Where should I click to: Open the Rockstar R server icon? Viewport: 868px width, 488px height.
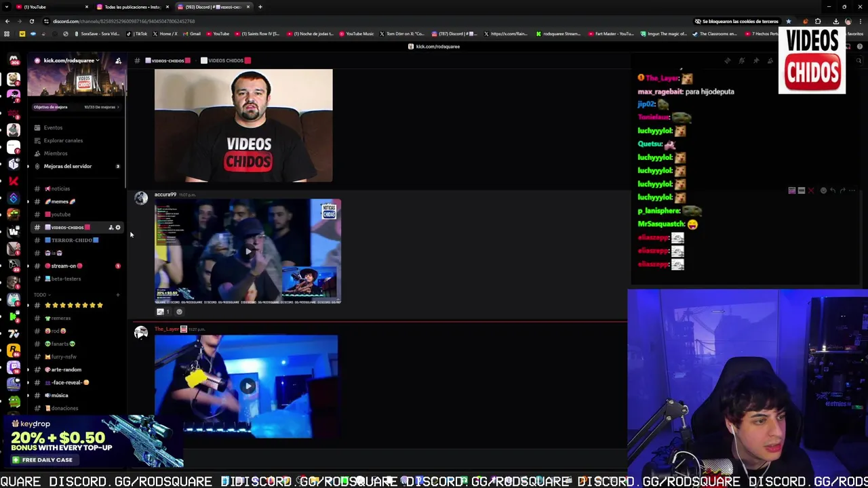point(14,350)
